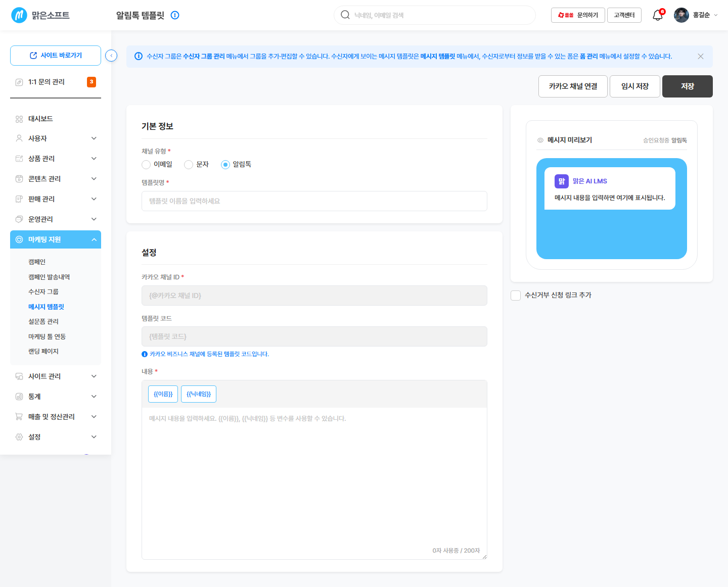Expand the 상품 관리 sidebar menu
This screenshot has height=587, width=728.
click(x=56, y=159)
